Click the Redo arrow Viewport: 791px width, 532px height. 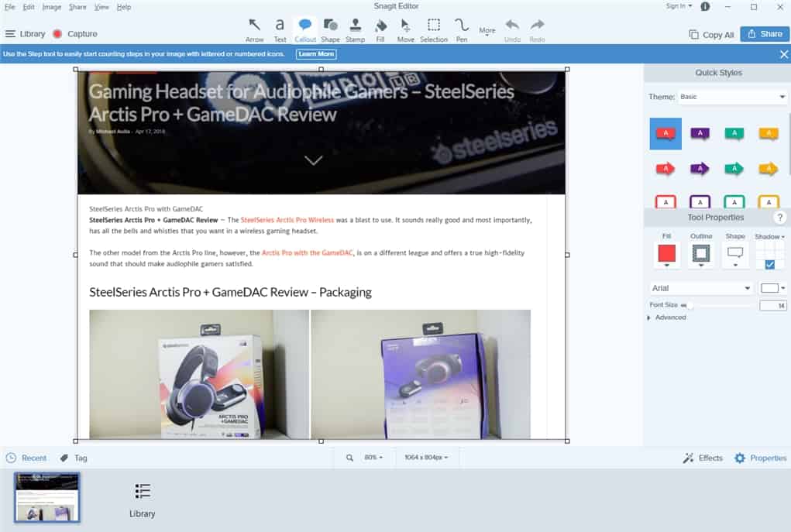[537, 29]
